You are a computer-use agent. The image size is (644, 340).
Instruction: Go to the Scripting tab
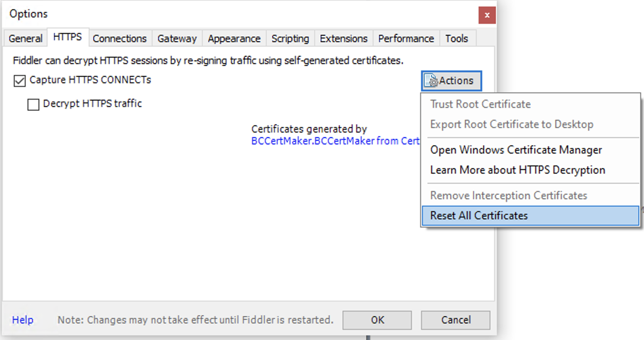pos(290,39)
